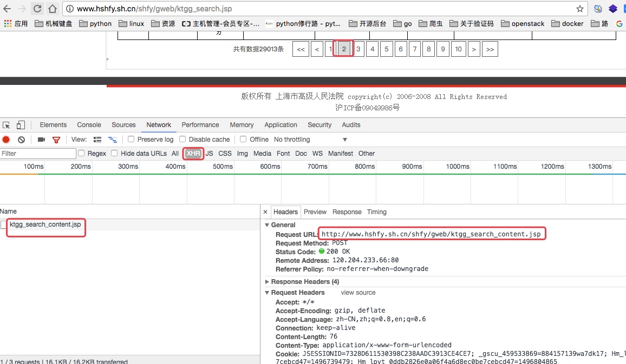Close the request details pane
626x364 pixels.
point(265,212)
